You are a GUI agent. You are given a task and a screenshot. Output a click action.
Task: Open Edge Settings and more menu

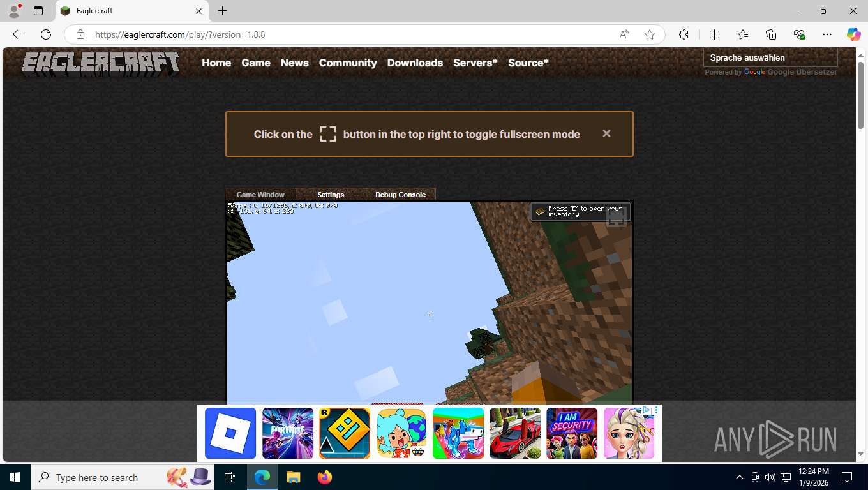pyautogui.click(x=827, y=34)
